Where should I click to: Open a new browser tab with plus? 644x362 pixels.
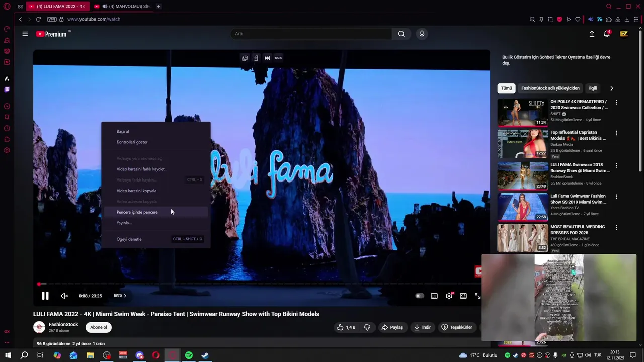158,6
